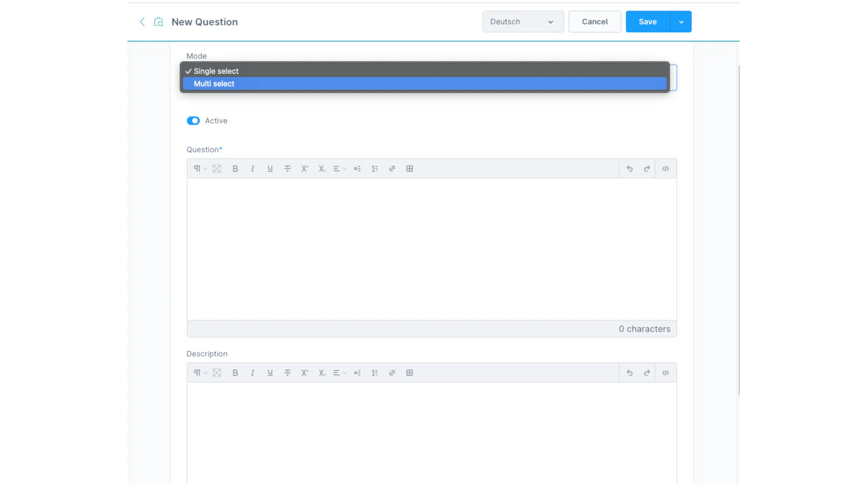Image resolution: width=868 pixels, height=488 pixels.
Task: Open the HTML code view of the Question
Action: tap(665, 168)
